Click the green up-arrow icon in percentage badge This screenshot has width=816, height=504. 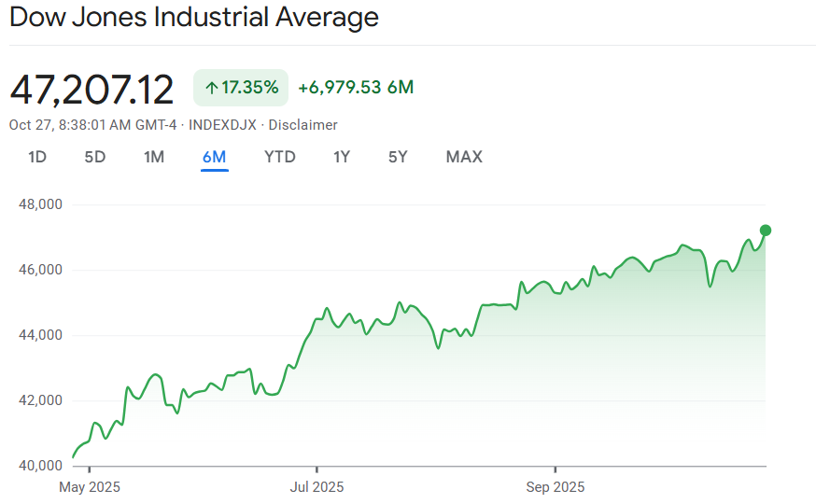click(x=211, y=89)
